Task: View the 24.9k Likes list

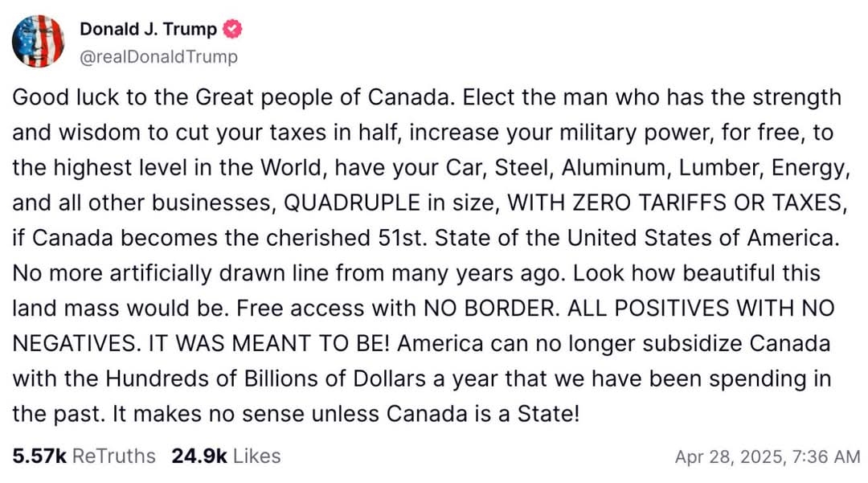Action: [x=226, y=456]
